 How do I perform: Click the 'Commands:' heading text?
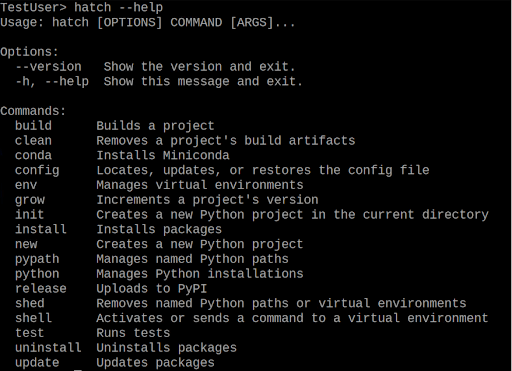[33, 111]
